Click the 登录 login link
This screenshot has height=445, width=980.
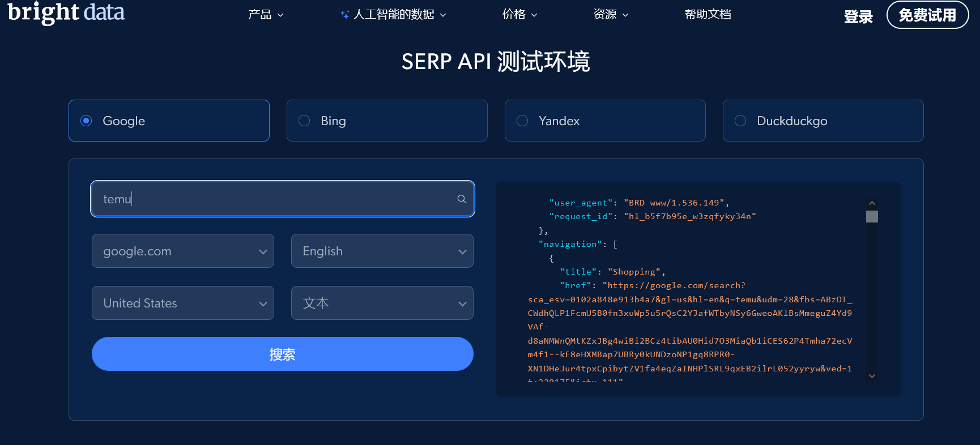tap(858, 16)
